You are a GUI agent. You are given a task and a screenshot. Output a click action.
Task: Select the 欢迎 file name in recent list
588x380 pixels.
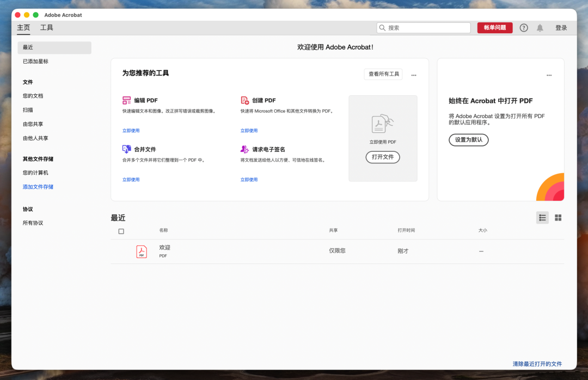(164, 248)
